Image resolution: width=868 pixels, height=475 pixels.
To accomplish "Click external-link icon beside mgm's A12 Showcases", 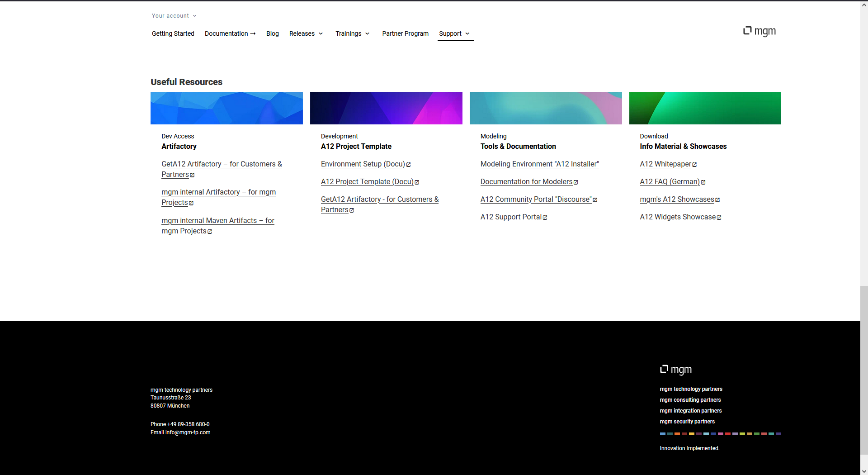I will [717, 200].
